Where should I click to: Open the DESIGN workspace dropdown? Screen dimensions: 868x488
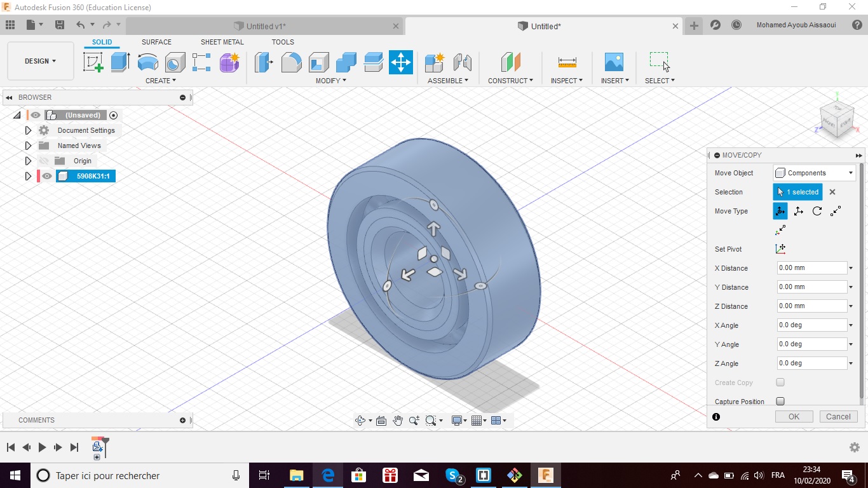pos(41,61)
